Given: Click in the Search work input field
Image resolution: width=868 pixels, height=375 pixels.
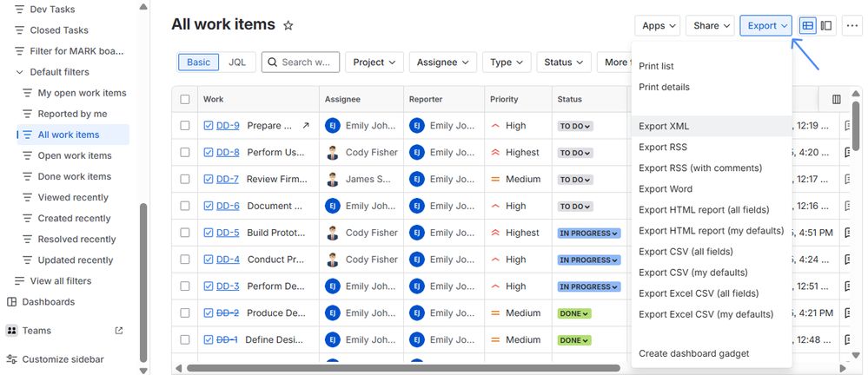Looking at the screenshot, I should click(x=301, y=62).
